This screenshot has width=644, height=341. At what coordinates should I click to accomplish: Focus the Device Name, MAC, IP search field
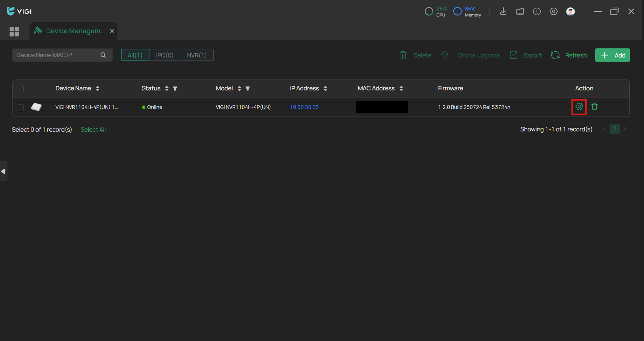coord(56,55)
